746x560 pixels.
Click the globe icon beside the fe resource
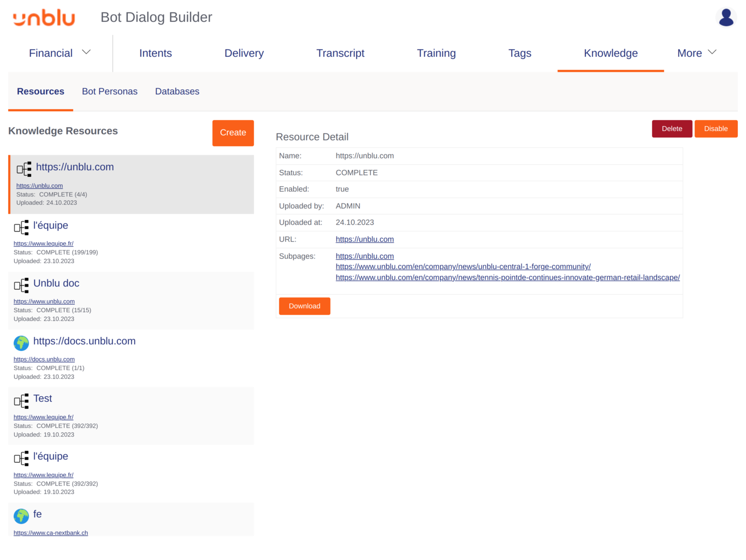pyautogui.click(x=21, y=516)
